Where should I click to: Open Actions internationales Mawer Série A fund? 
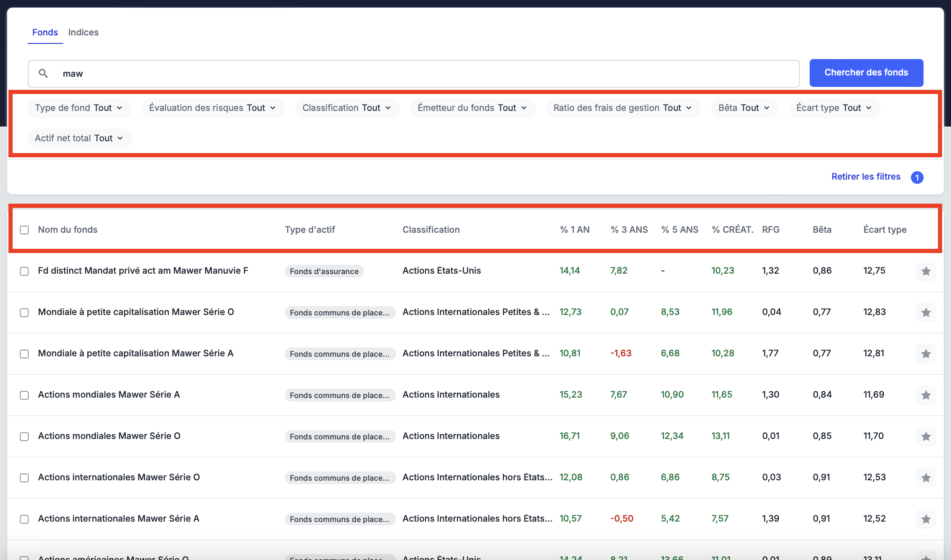tap(119, 519)
